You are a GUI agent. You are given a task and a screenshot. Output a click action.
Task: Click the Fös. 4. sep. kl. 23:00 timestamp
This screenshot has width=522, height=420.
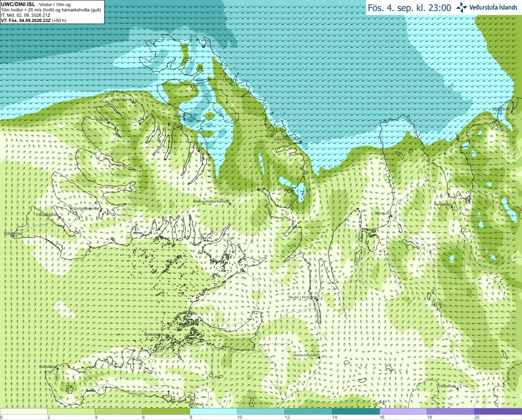point(409,8)
